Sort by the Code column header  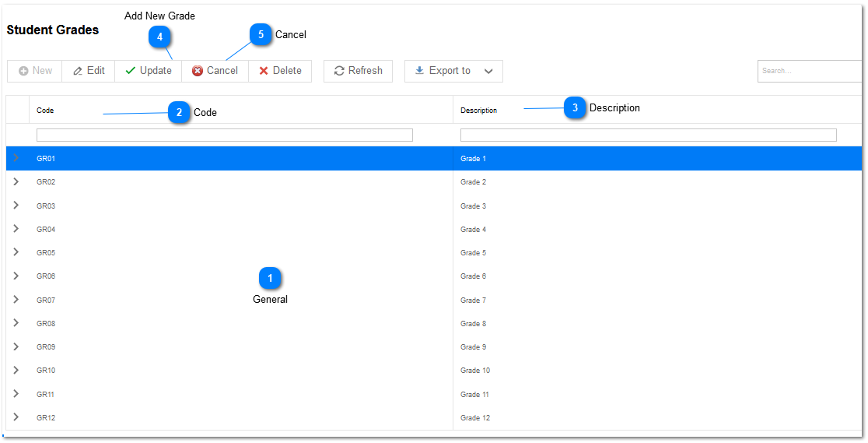[45, 111]
